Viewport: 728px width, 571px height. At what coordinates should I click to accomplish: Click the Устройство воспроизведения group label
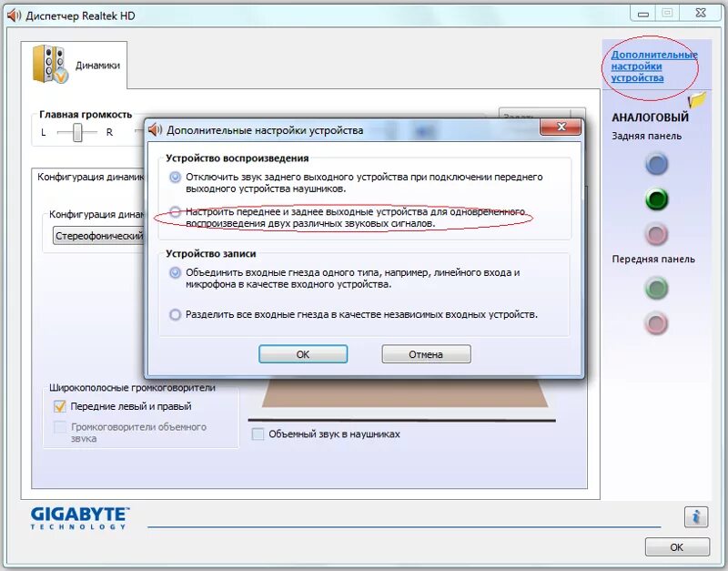(238, 158)
